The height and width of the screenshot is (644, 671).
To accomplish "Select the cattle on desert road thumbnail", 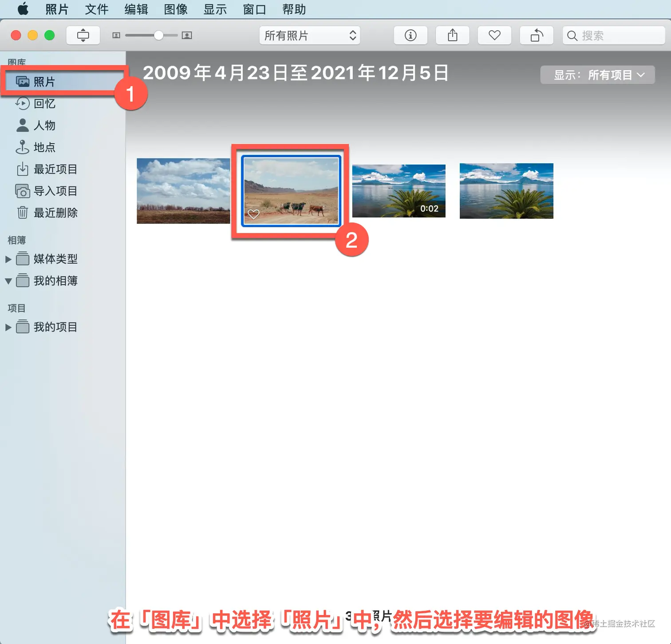I will 291,191.
